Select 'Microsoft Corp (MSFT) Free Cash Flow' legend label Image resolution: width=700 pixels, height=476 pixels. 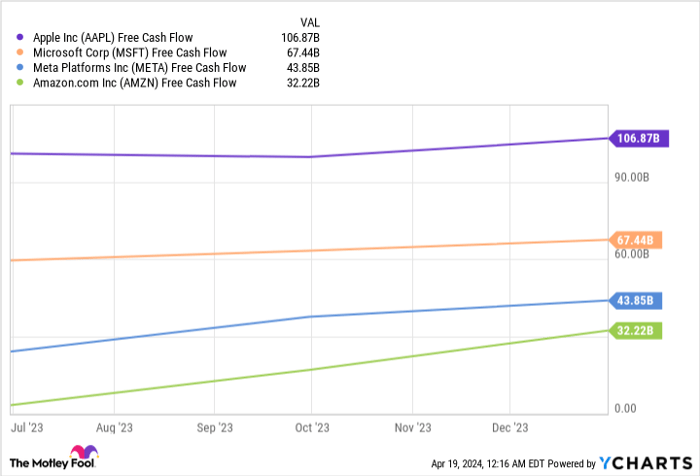(130, 53)
